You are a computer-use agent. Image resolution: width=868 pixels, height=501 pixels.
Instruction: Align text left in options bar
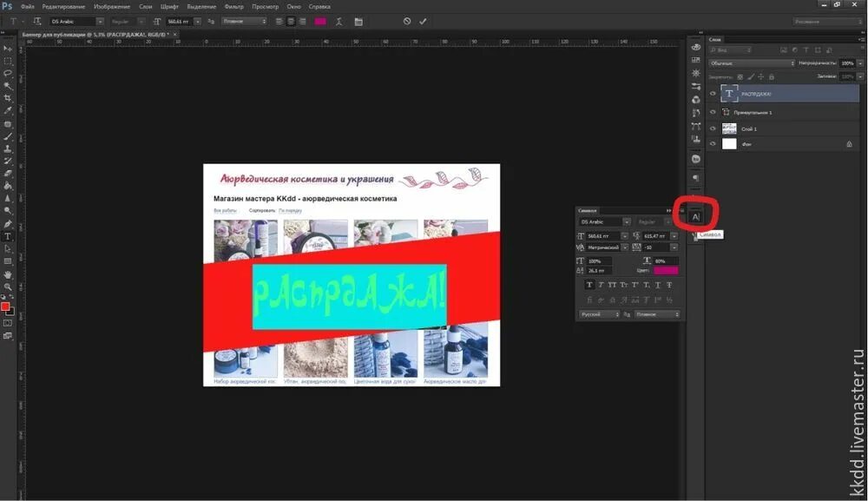[279, 21]
